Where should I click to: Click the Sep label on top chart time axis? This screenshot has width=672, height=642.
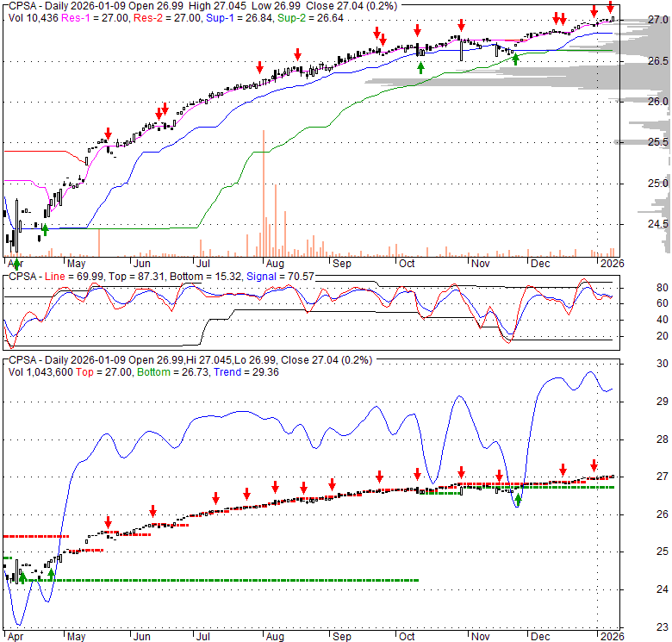341,264
